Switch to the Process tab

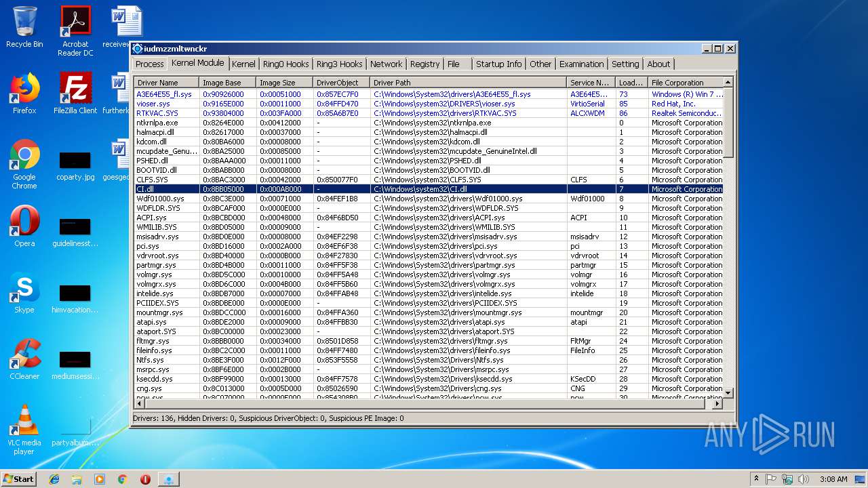pyautogui.click(x=150, y=64)
